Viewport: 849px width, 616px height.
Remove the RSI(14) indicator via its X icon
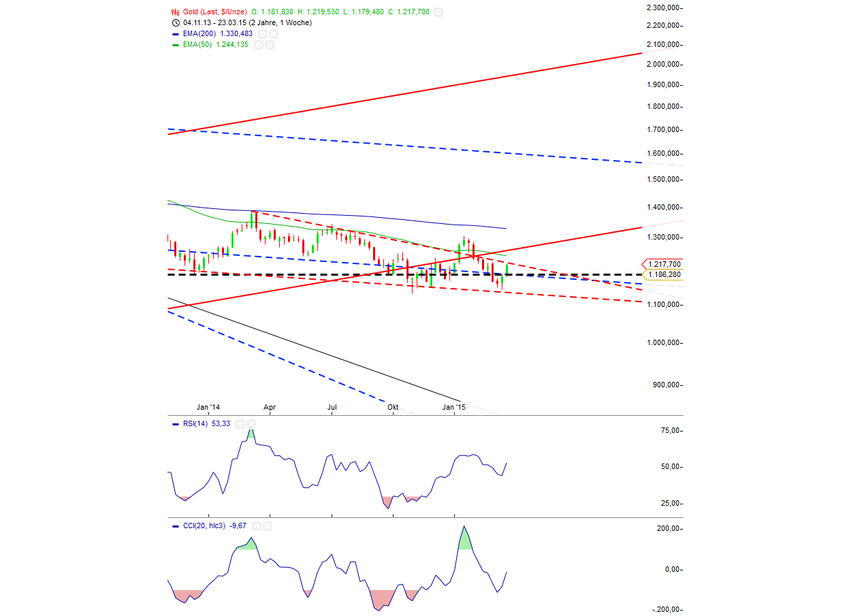click(x=251, y=423)
